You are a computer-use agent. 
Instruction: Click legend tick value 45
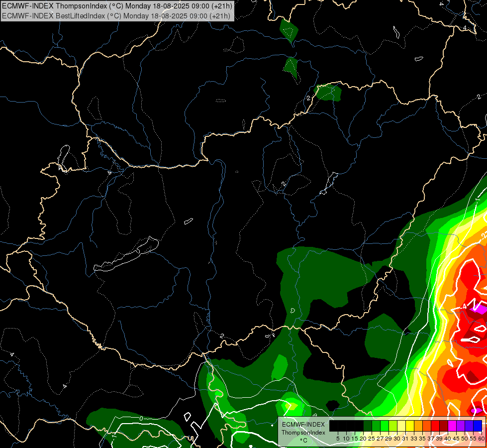[x=456, y=439]
